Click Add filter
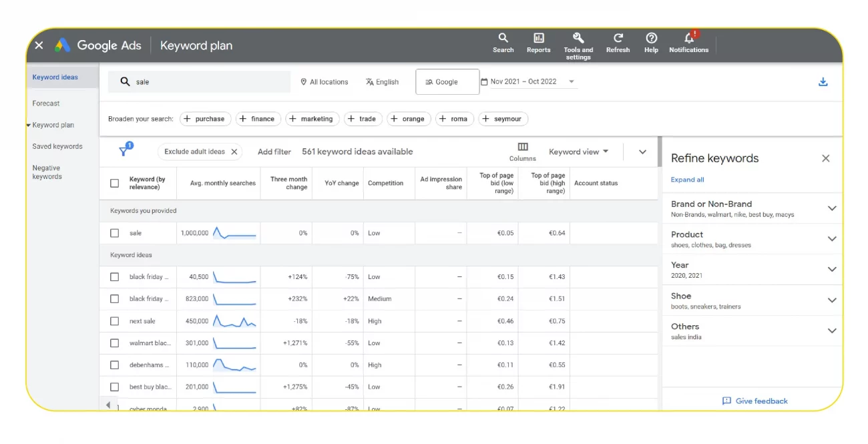Viewport: 868px width, 444px height. pyautogui.click(x=274, y=152)
